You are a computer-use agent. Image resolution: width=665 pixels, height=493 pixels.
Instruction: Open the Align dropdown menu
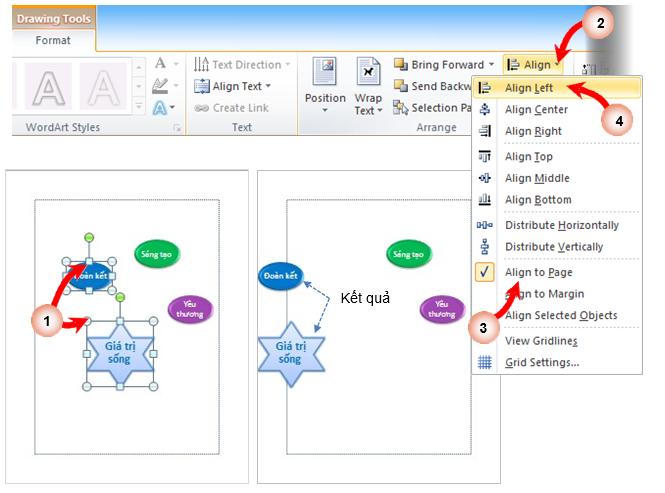[534, 65]
